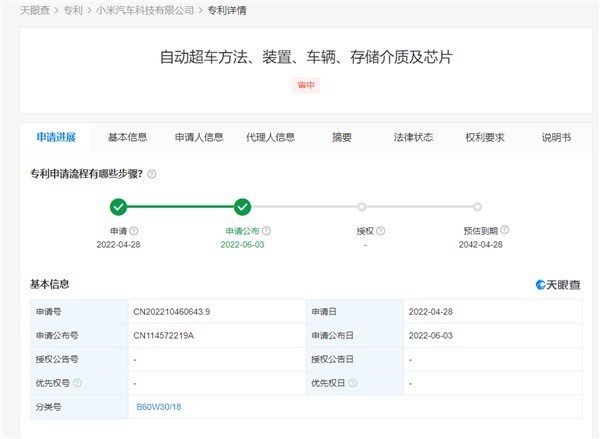Click application number CN202210460643.9

pos(171,312)
